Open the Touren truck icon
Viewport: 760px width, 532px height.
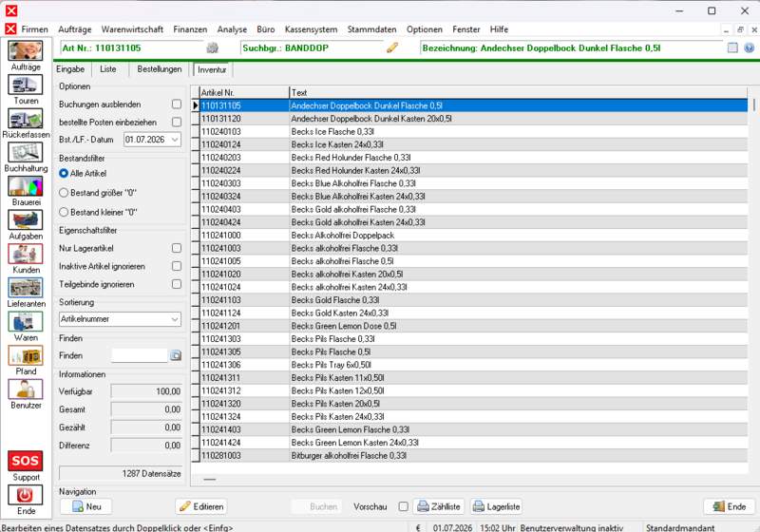click(26, 85)
